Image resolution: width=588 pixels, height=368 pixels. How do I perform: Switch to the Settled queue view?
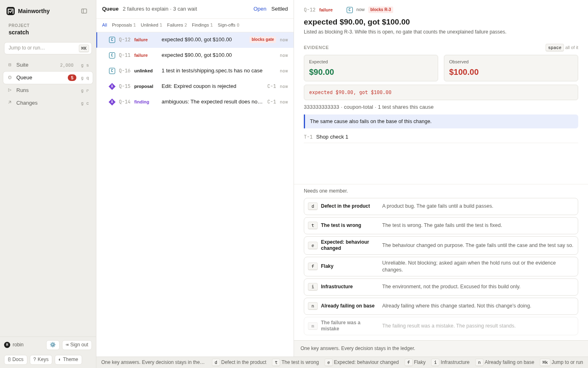click(x=280, y=9)
